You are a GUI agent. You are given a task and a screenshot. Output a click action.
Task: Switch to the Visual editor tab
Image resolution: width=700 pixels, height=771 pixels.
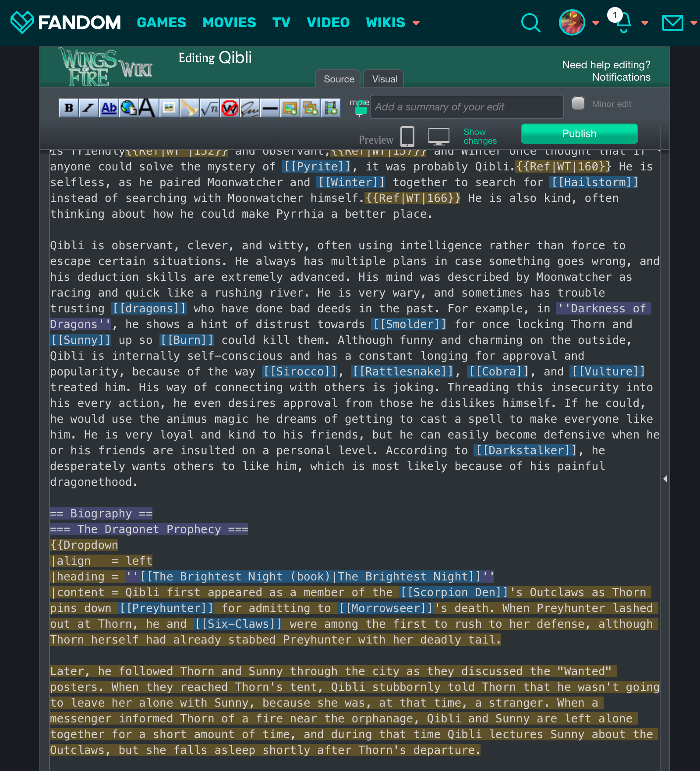(x=384, y=79)
